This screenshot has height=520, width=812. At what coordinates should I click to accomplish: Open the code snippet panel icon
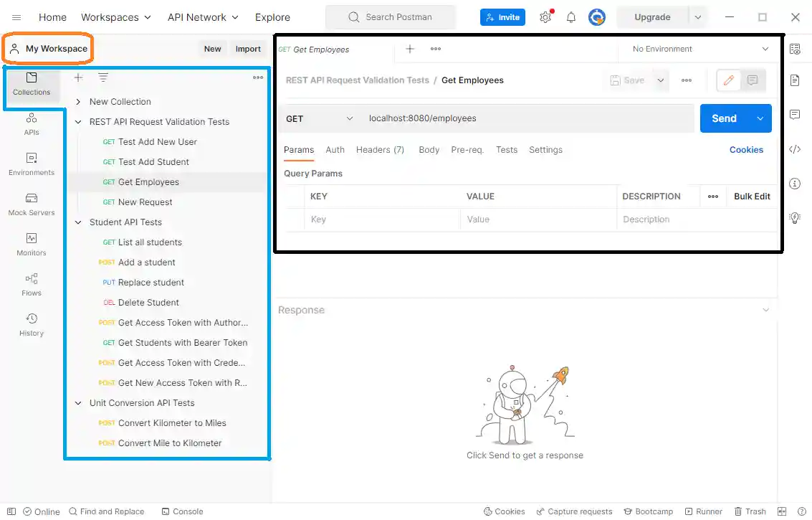click(x=794, y=149)
